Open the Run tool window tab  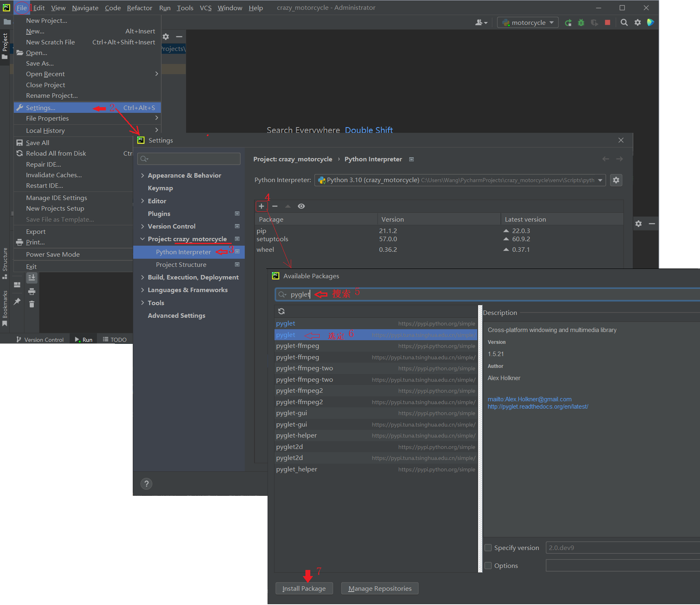pos(83,339)
